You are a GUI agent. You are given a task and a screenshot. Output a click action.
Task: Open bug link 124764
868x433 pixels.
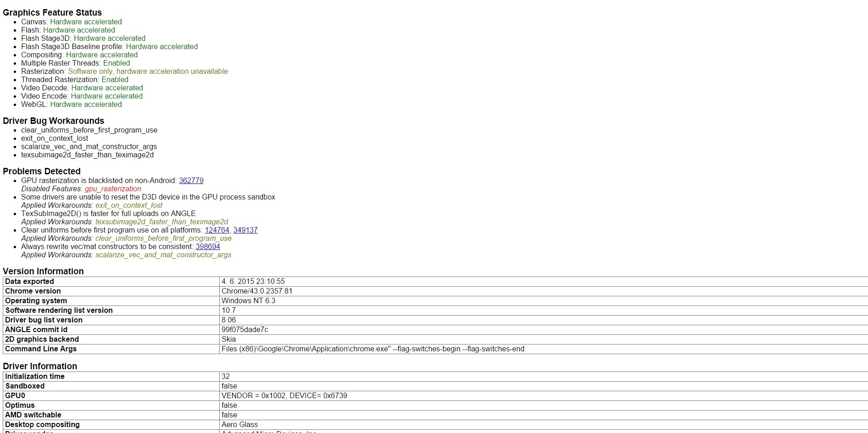pos(217,230)
